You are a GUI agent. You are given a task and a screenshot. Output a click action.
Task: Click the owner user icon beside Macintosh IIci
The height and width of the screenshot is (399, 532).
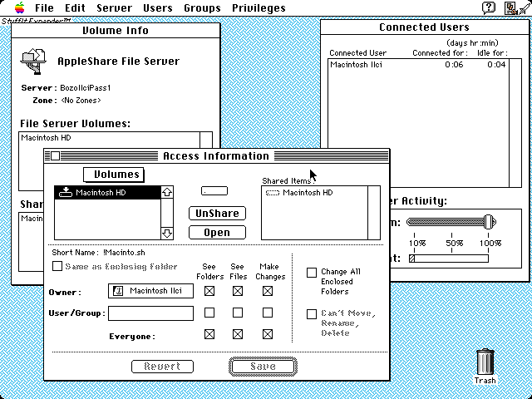[118, 291]
